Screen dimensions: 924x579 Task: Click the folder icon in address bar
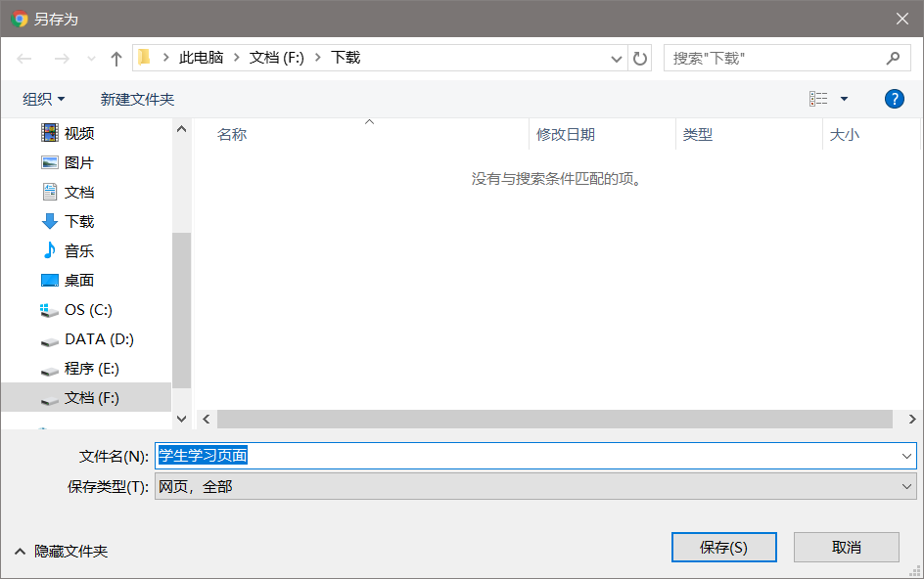[145, 57]
